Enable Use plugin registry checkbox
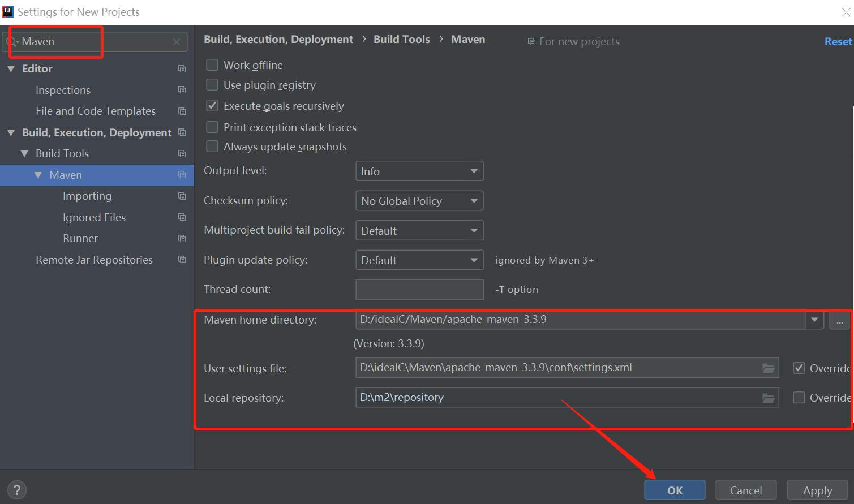Image resolution: width=854 pixels, height=504 pixels. click(x=212, y=85)
